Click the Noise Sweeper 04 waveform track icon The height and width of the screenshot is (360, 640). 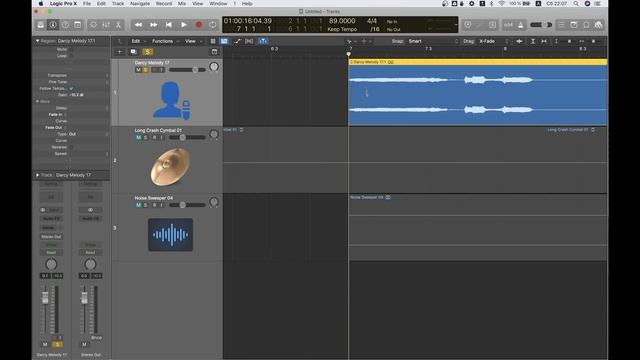(171, 235)
